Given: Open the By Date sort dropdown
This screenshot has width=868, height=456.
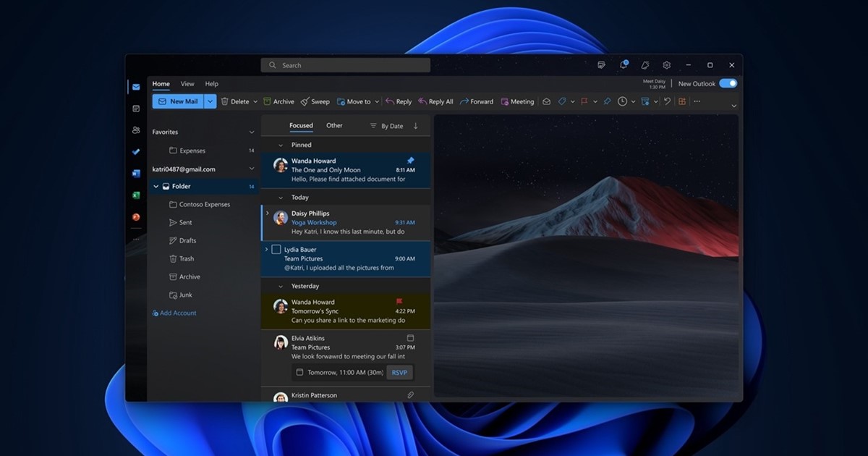Looking at the screenshot, I should (x=391, y=125).
